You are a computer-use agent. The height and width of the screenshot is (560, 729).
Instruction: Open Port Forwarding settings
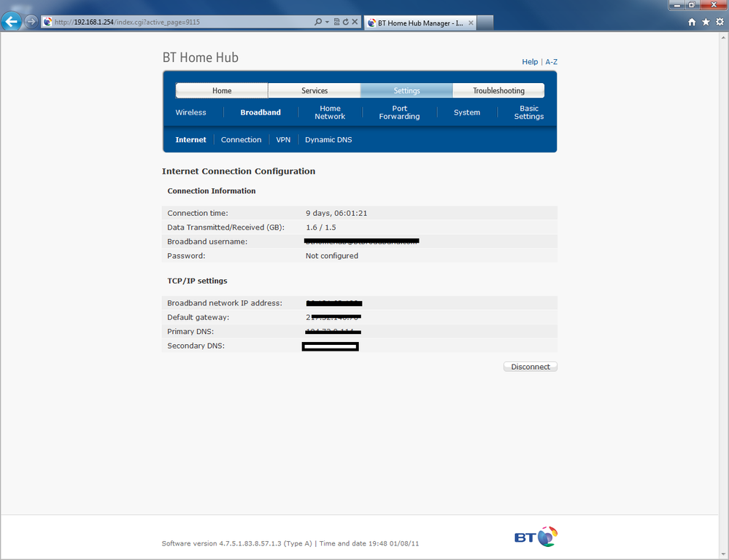[x=399, y=112]
